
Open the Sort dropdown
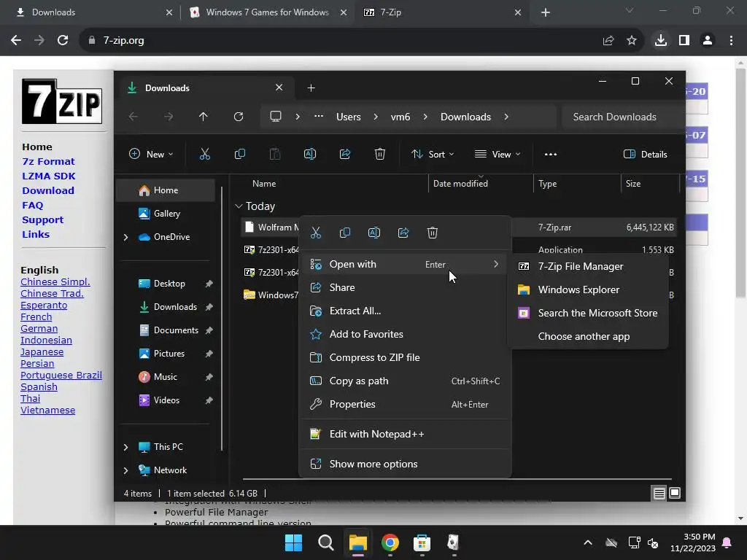coord(433,155)
